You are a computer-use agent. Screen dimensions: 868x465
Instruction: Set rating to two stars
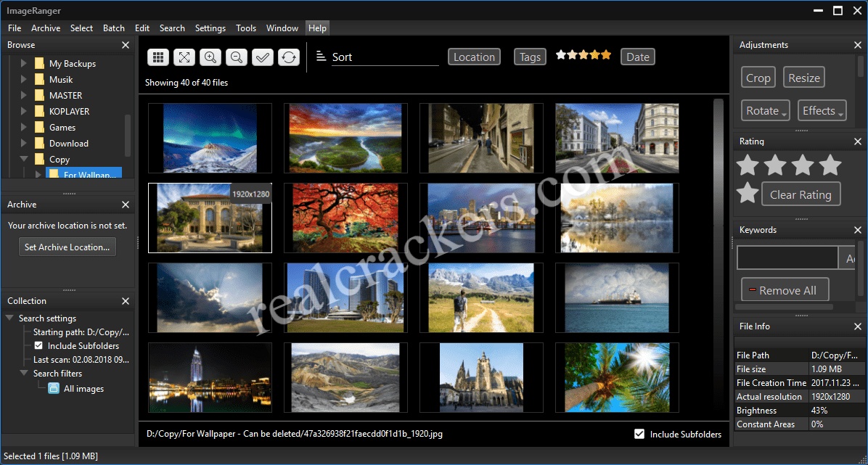coord(775,165)
